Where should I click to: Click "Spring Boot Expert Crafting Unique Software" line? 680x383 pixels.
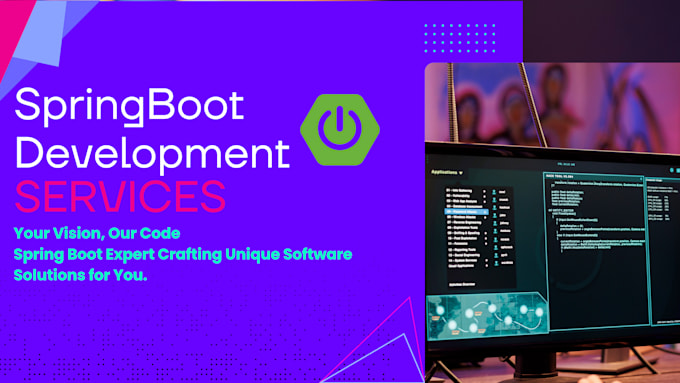click(x=183, y=254)
